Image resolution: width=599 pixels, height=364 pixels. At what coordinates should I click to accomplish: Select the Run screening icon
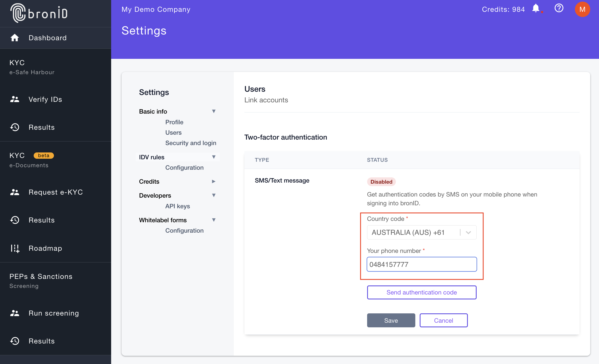point(15,313)
